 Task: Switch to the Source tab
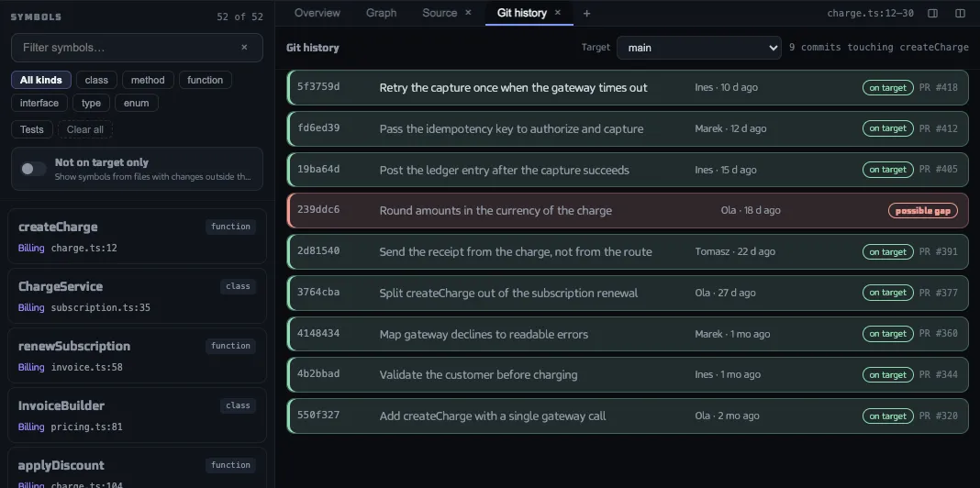click(440, 13)
